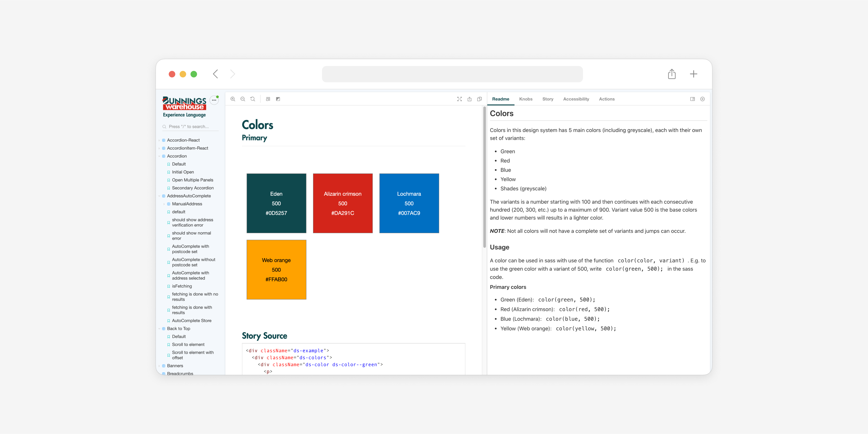Switch to the Knobs tab
Viewport: 868px width, 434px height.
[526, 99]
